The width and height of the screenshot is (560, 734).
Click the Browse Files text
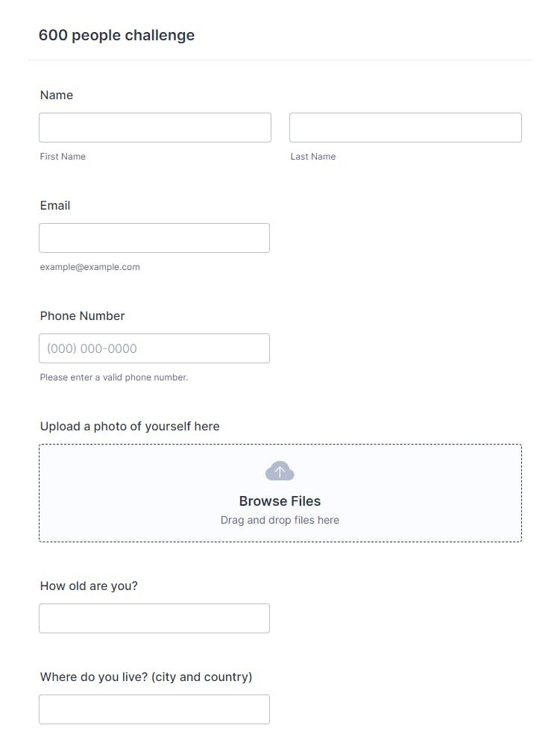pos(280,501)
